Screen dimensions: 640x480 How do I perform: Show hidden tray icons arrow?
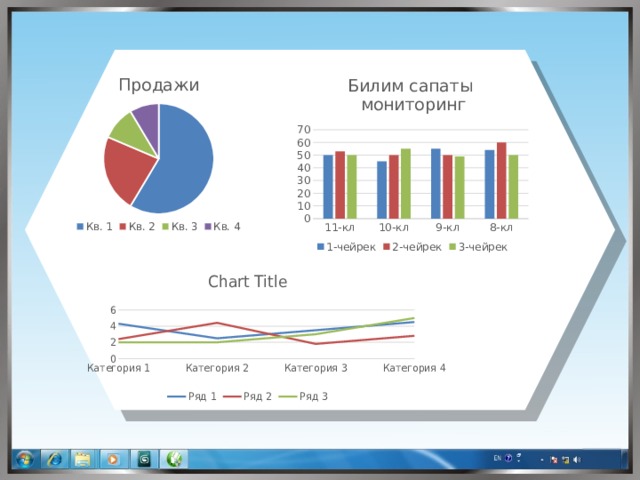click(542, 460)
